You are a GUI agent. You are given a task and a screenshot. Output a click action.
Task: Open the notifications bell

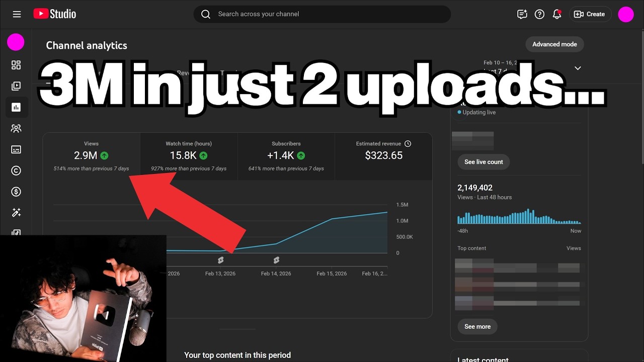tap(556, 14)
